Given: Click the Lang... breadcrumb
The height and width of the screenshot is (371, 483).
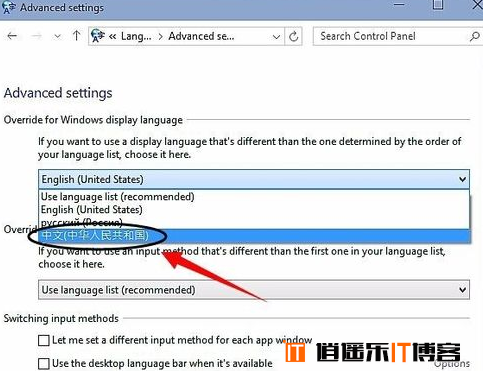Looking at the screenshot, I should tap(136, 36).
